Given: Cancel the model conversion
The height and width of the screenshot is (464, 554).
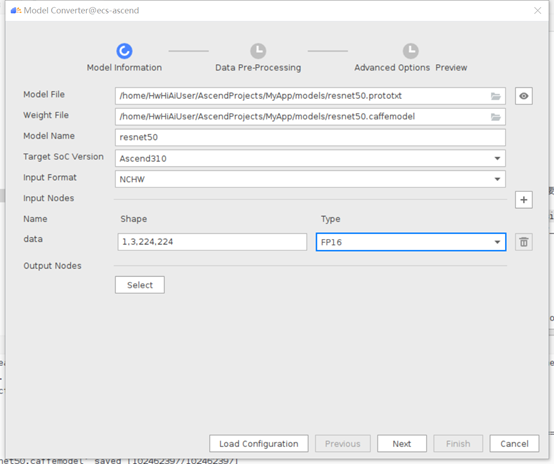Looking at the screenshot, I should click(x=514, y=444).
